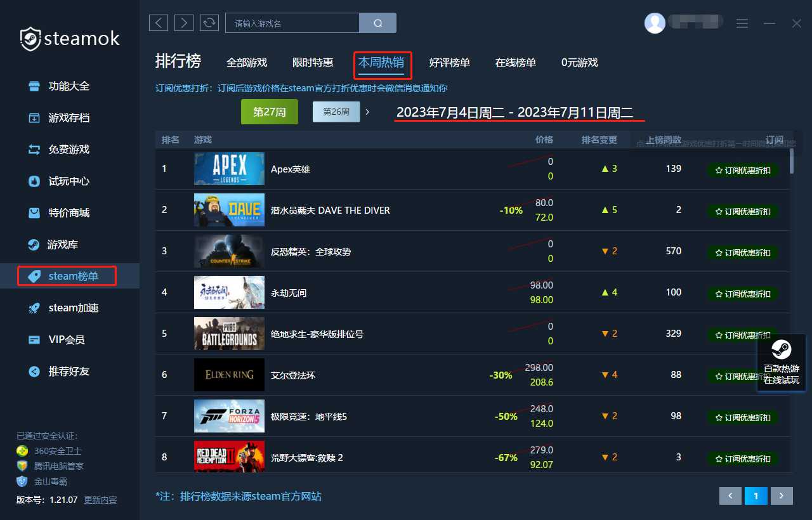Subscribe to discount for 潜水员戴夫
This screenshot has height=520, width=812.
click(743, 211)
